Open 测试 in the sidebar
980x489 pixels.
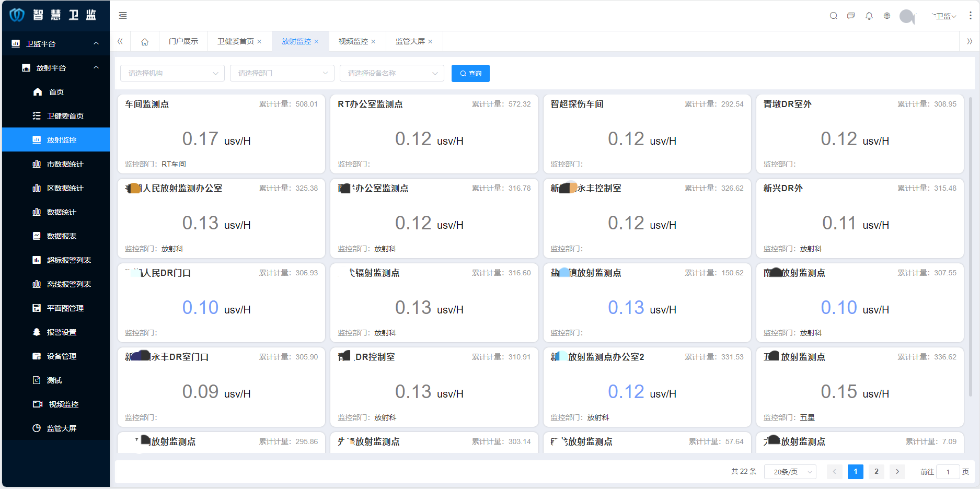tap(56, 380)
